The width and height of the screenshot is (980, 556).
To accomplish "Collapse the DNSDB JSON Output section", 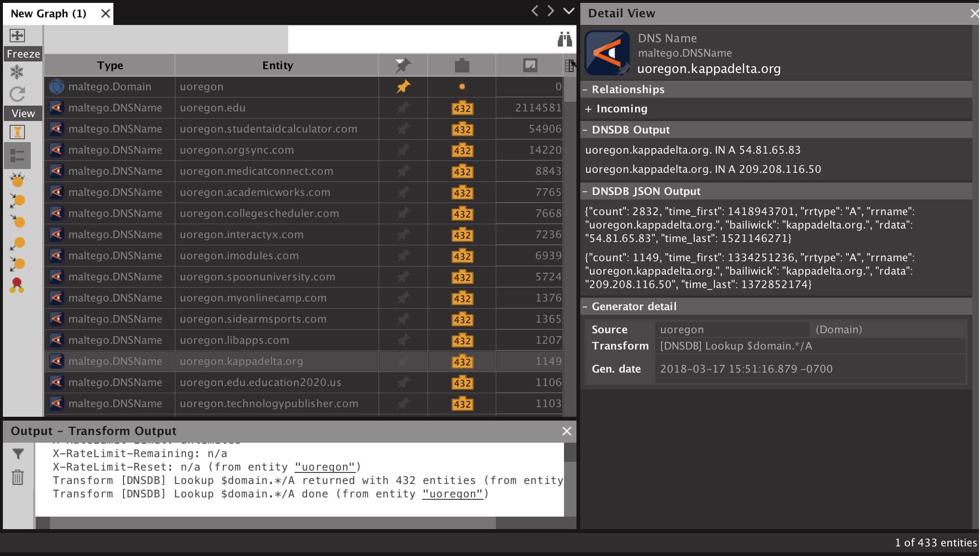I will tap(585, 192).
